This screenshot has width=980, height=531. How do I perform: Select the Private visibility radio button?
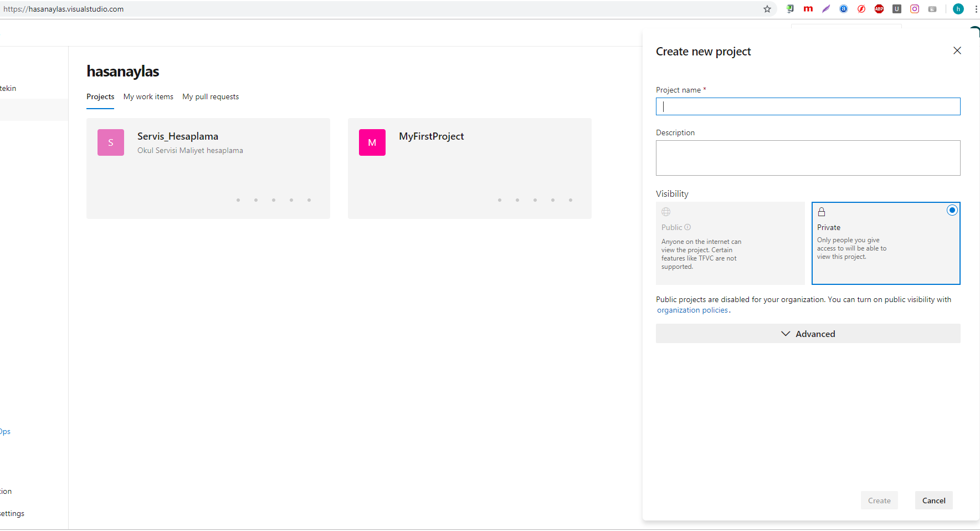click(x=952, y=210)
